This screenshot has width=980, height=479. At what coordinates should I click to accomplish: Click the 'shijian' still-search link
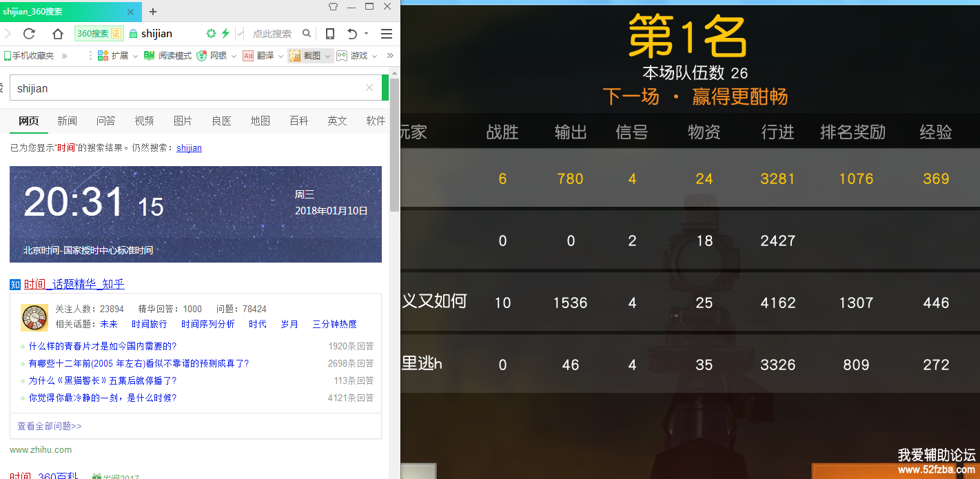189,147
